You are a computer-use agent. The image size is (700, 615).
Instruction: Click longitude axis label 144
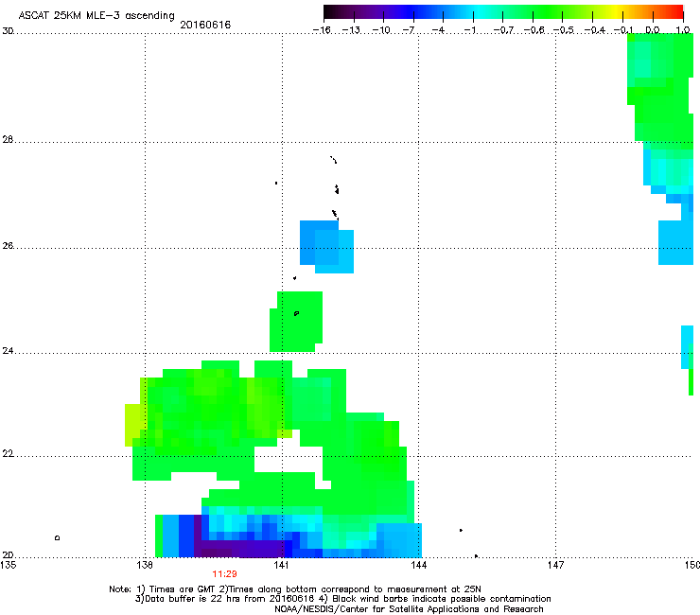[418, 565]
